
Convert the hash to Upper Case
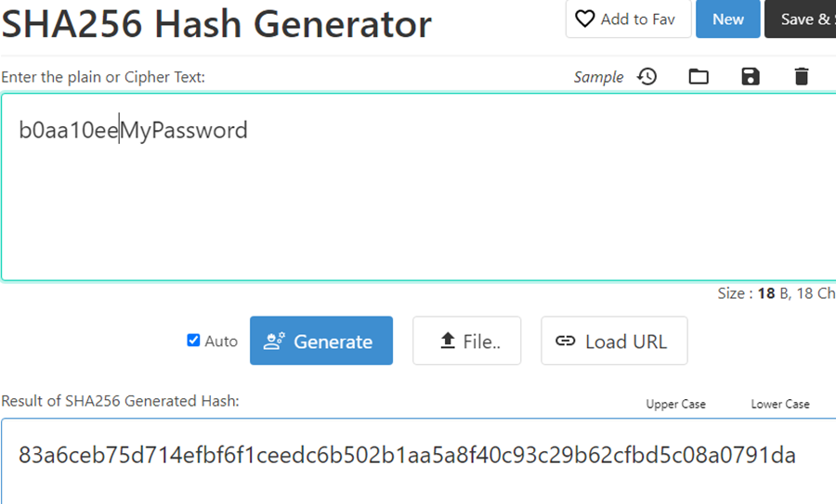(675, 404)
